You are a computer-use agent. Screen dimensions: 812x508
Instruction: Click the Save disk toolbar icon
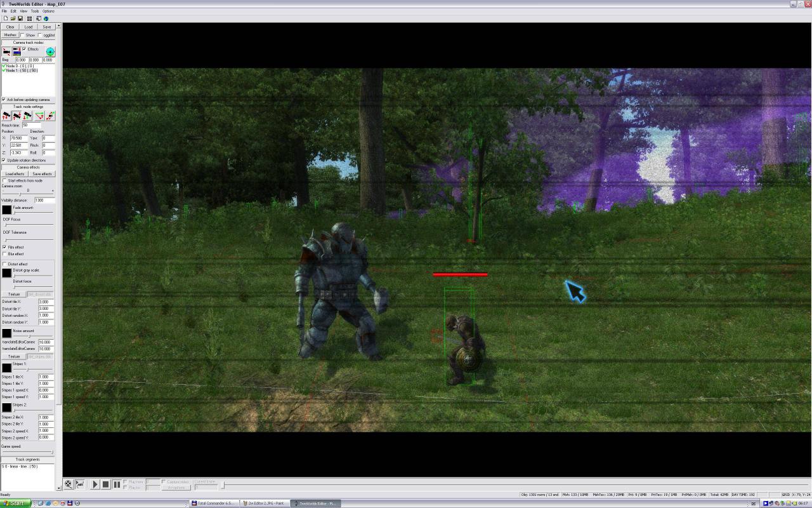[20, 18]
